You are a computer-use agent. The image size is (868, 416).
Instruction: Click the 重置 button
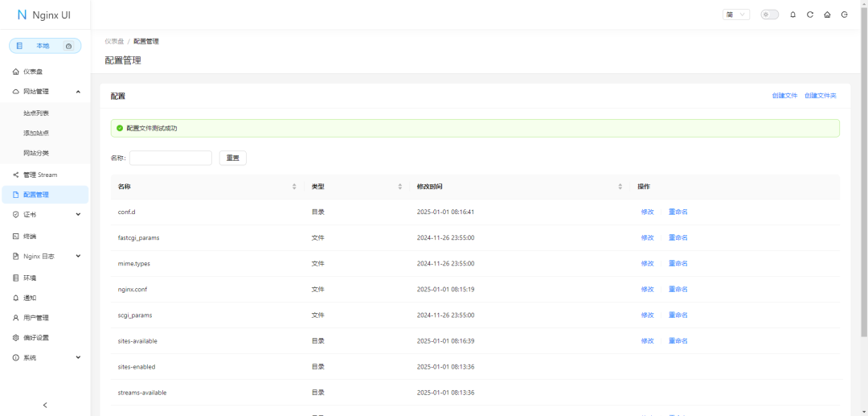(x=232, y=158)
